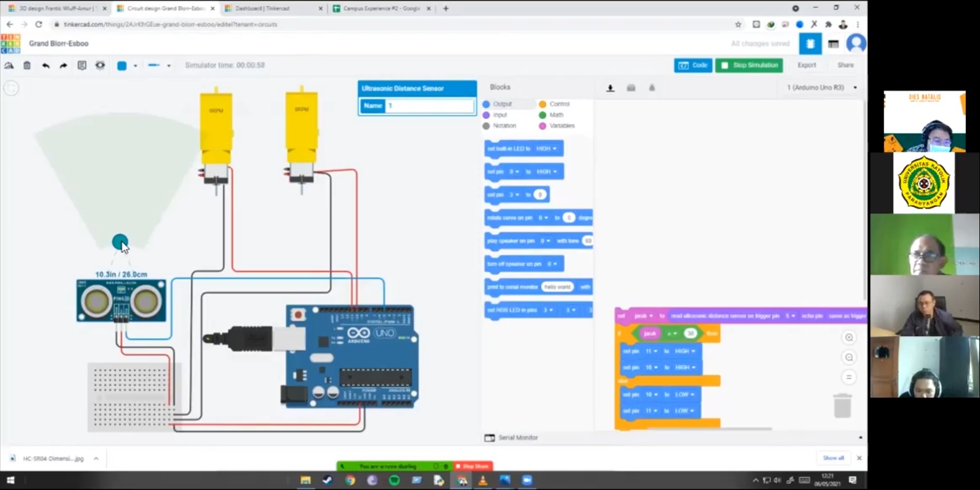Screen dimensions: 980x490
Task: Click the Code button
Action: tap(693, 65)
